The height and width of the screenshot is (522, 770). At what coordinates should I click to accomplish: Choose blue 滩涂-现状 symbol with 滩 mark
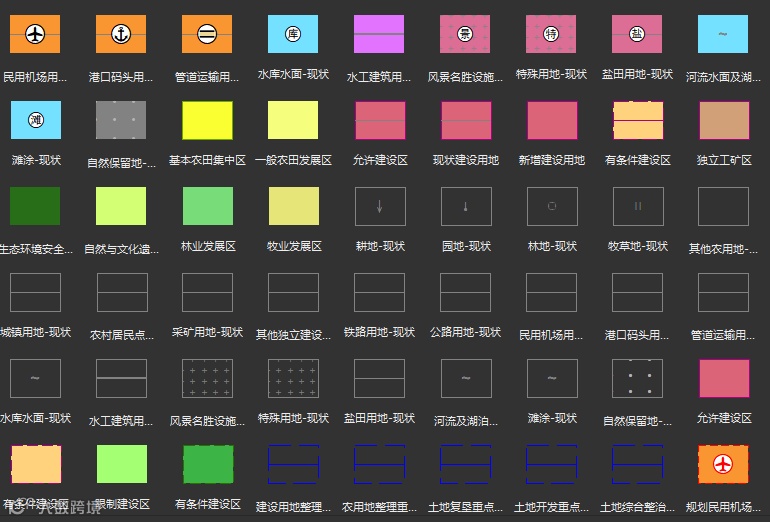point(36,120)
